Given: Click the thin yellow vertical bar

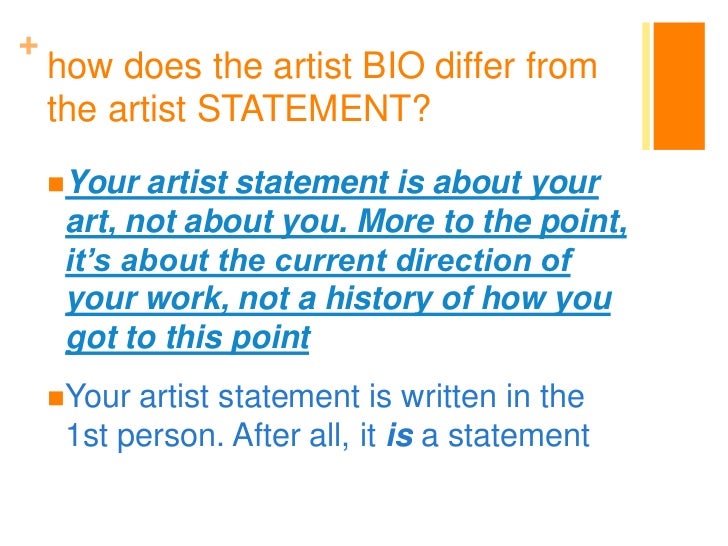Looking at the screenshot, I should pos(646,86).
